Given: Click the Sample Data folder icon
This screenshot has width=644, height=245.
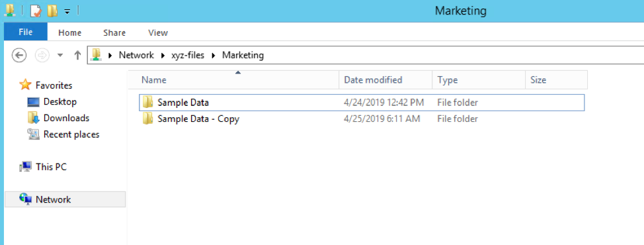Looking at the screenshot, I should 148,102.
